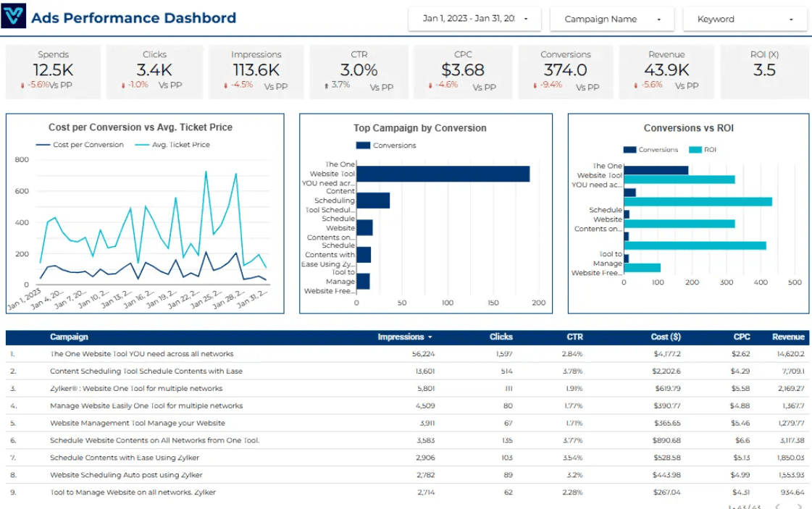Open the Keyword filter dropdown
This screenshot has width=812, height=509.
pyautogui.click(x=745, y=20)
